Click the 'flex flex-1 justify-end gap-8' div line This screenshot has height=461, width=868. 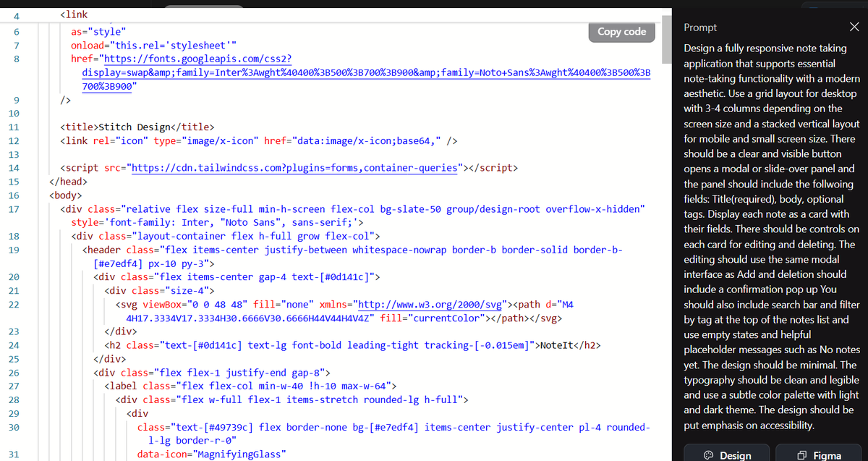pyautogui.click(x=213, y=373)
